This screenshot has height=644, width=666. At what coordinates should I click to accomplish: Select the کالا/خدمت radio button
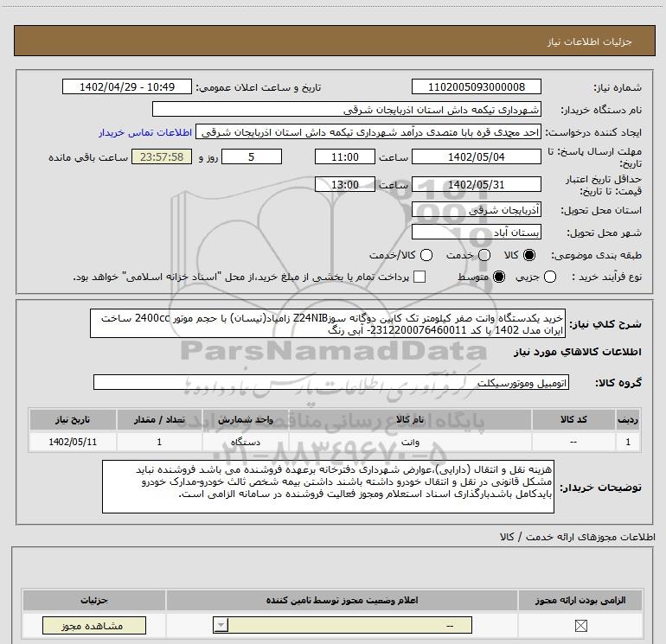pos(426,255)
